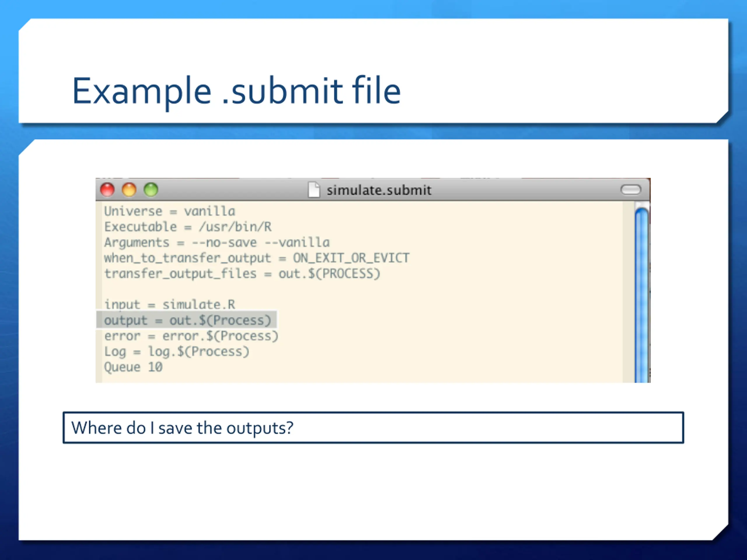Click the green zoom button of simulate.submit window
The height and width of the screenshot is (560, 747).
[x=151, y=190]
